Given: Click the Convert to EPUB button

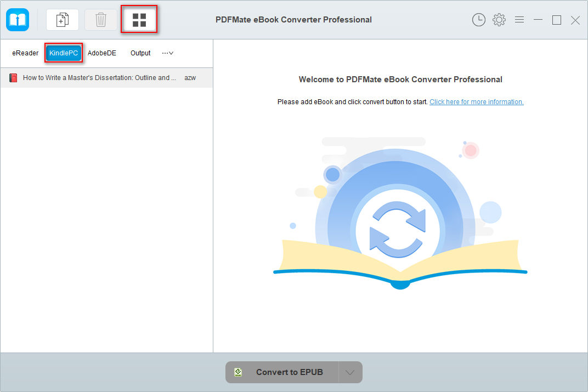Looking at the screenshot, I should (x=282, y=372).
